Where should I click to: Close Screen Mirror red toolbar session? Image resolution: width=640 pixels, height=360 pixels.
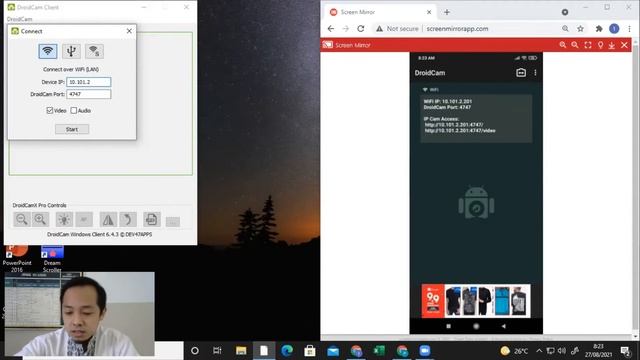pyautogui.click(x=624, y=45)
